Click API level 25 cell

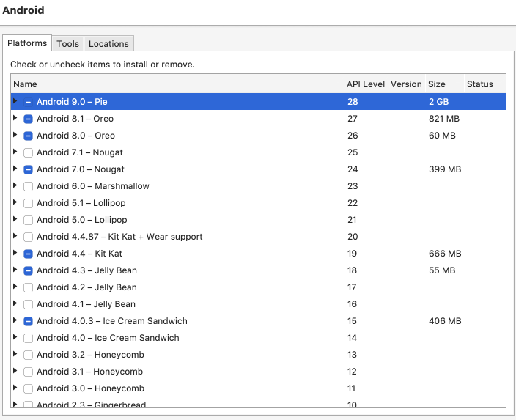pyautogui.click(x=353, y=152)
